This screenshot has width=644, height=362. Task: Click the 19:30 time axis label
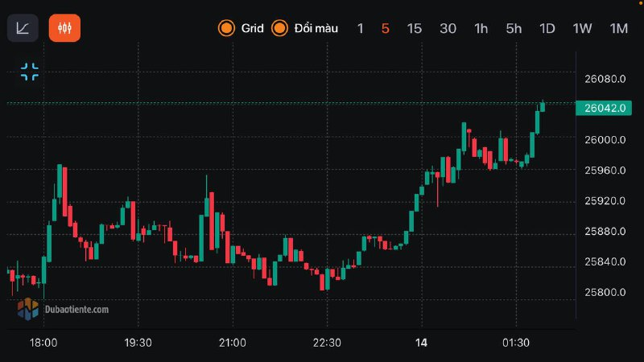coord(138,343)
